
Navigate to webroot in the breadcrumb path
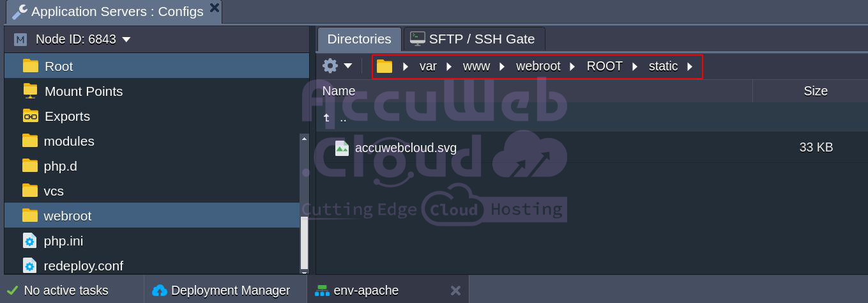pyautogui.click(x=538, y=66)
